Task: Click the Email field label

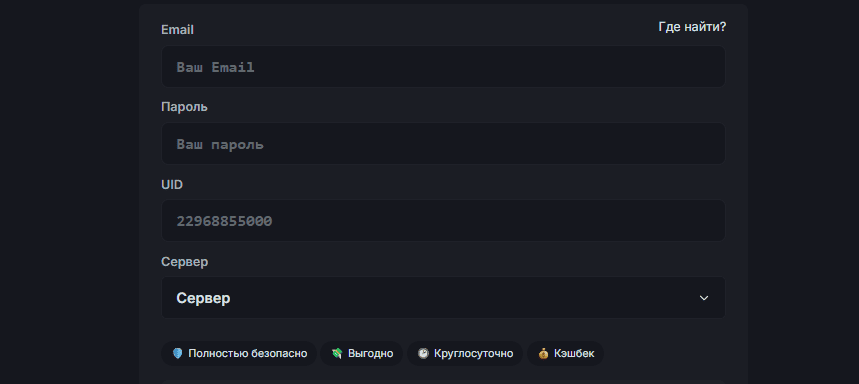Action: coord(177,30)
